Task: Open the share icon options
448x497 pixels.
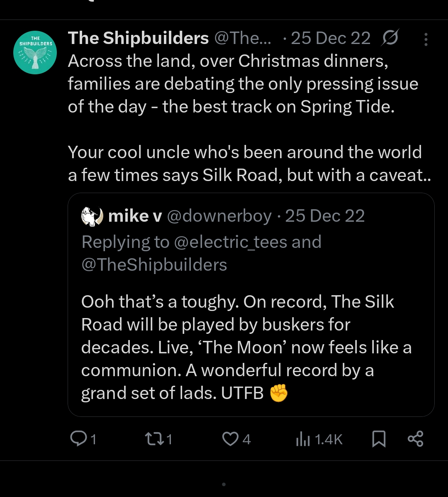Action: click(415, 438)
